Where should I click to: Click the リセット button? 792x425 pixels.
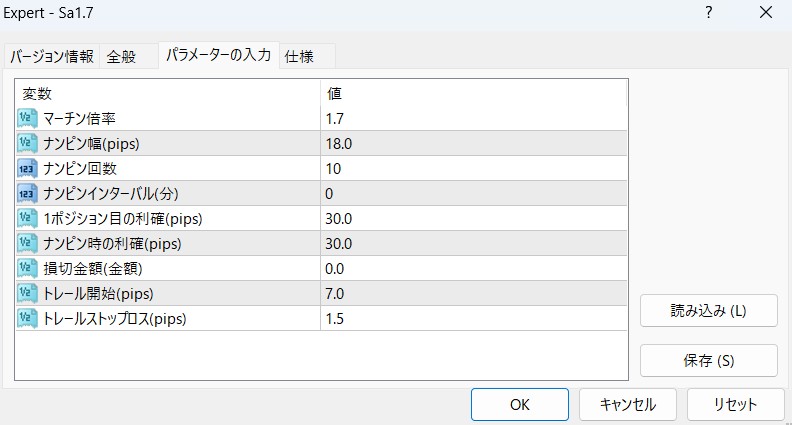pos(735,405)
